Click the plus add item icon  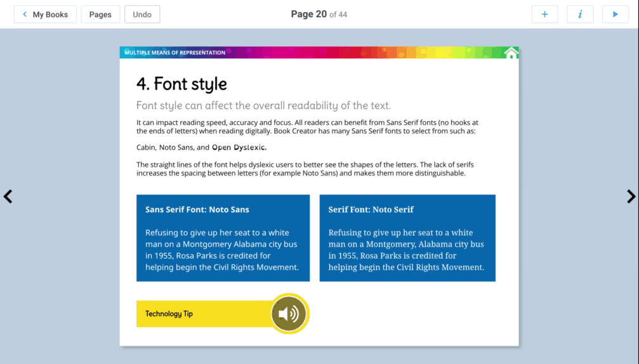[x=544, y=15]
